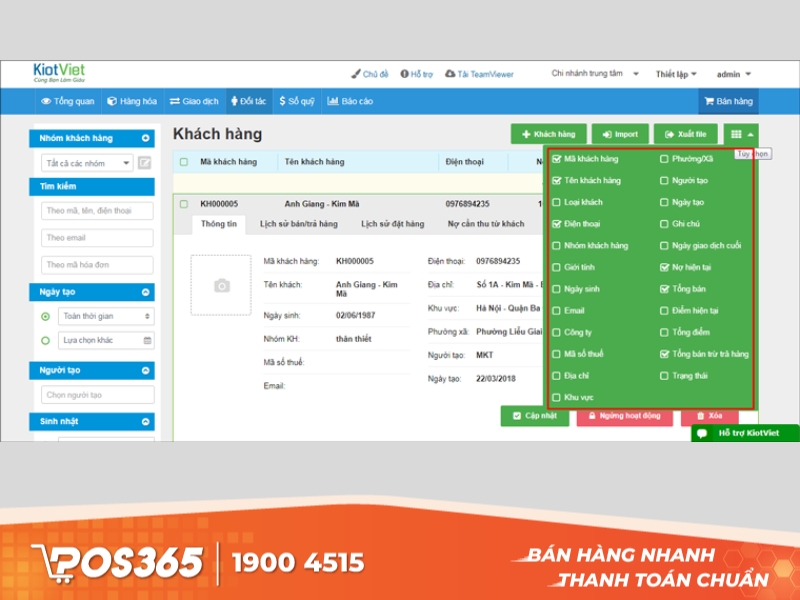Viewport: 800px width, 600px height.
Task: Uncheck the Nợ hiện tại column
Action: pyautogui.click(x=665, y=268)
